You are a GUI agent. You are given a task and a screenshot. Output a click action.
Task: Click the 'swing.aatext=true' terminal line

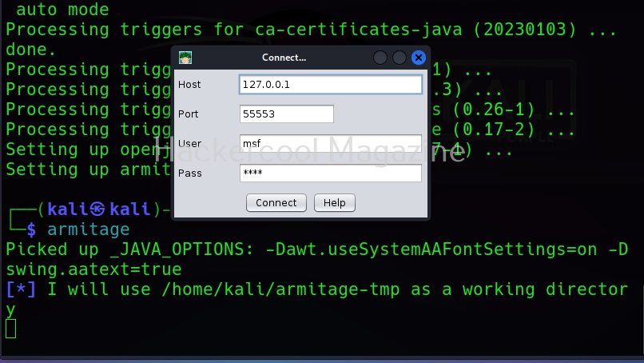(93, 269)
